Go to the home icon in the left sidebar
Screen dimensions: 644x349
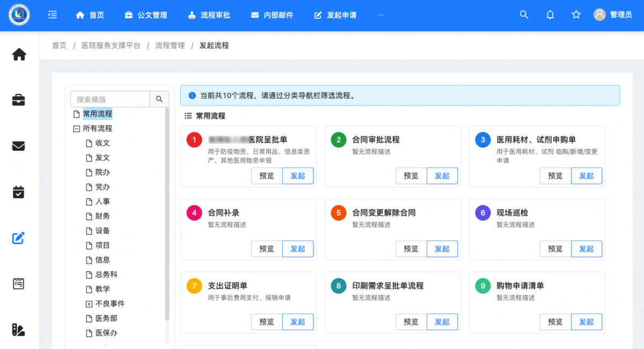pos(19,54)
